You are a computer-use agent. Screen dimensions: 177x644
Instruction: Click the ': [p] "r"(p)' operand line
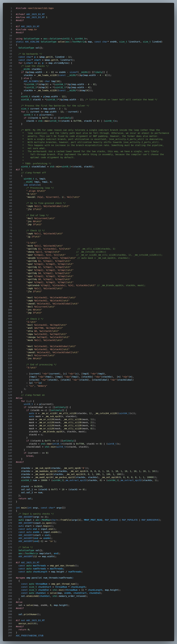(x=34, y=383)
